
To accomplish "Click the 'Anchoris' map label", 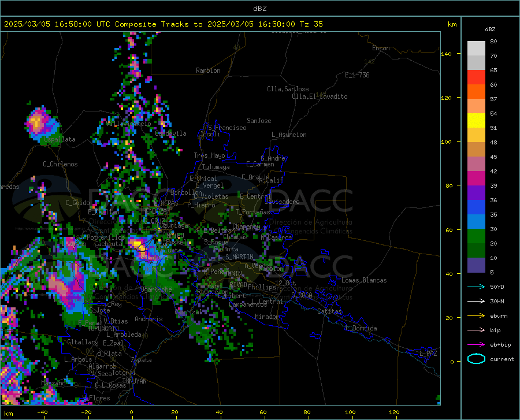I will click(148, 319).
